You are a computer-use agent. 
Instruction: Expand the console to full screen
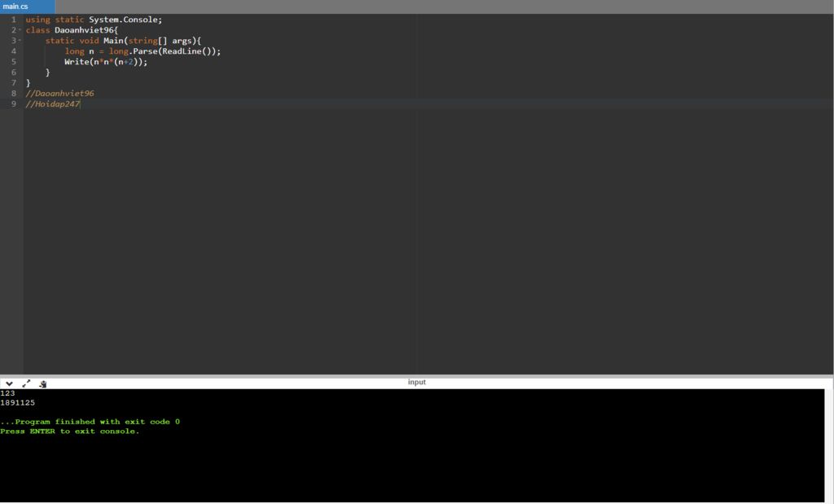[26, 383]
